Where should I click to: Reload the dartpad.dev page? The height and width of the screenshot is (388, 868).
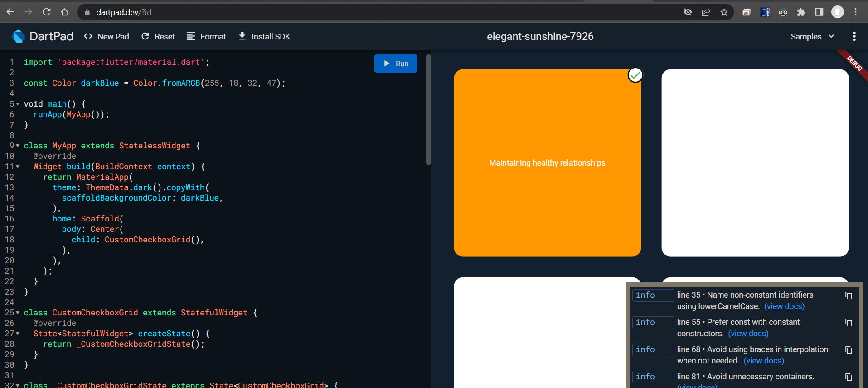46,12
